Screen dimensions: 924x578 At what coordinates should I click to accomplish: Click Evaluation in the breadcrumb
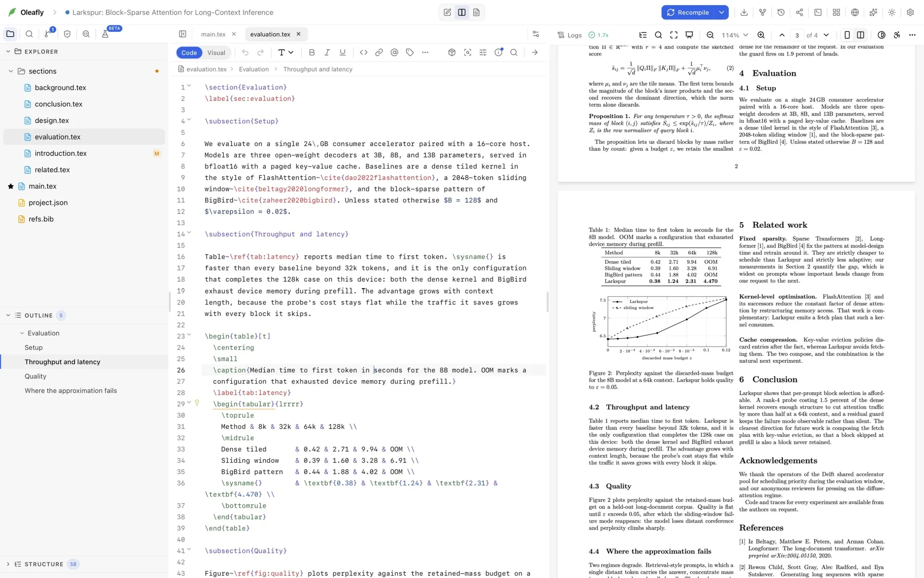coord(254,69)
